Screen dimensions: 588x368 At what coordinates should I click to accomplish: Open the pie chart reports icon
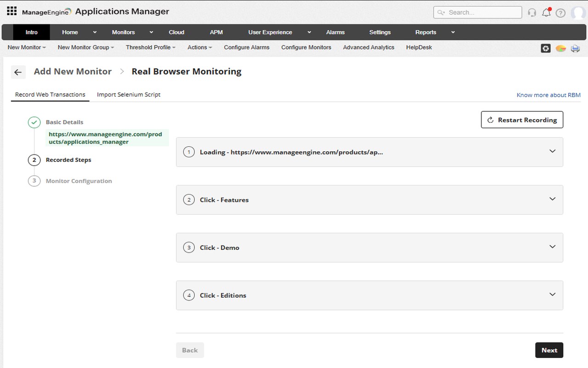click(x=561, y=48)
